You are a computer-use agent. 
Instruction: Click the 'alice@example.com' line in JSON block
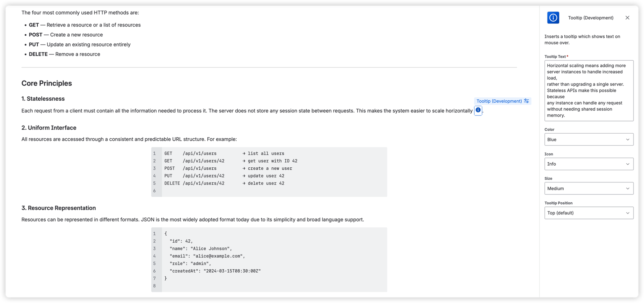(x=207, y=256)
